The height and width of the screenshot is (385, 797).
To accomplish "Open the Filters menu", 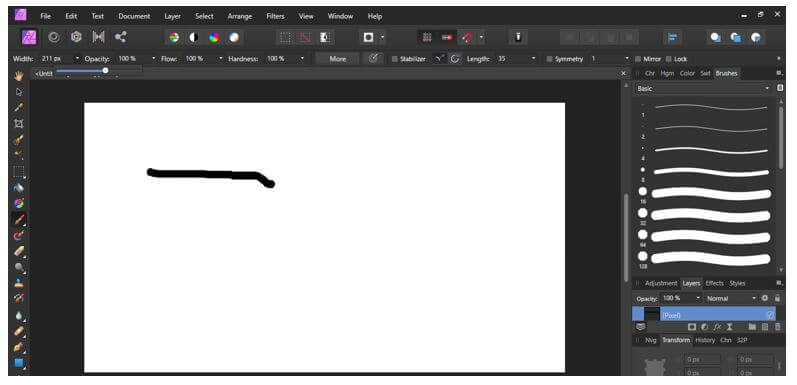I will coord(275,16).
